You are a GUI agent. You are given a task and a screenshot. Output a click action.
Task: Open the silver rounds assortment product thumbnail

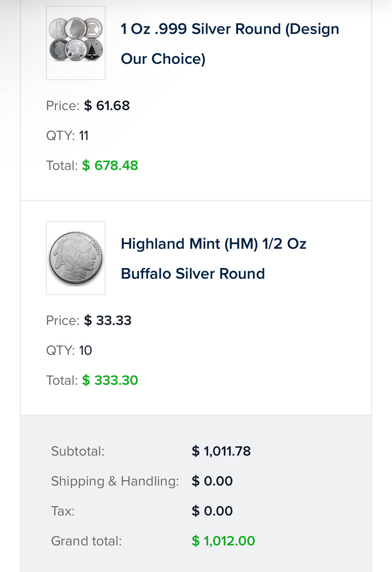tap(76, 43)
